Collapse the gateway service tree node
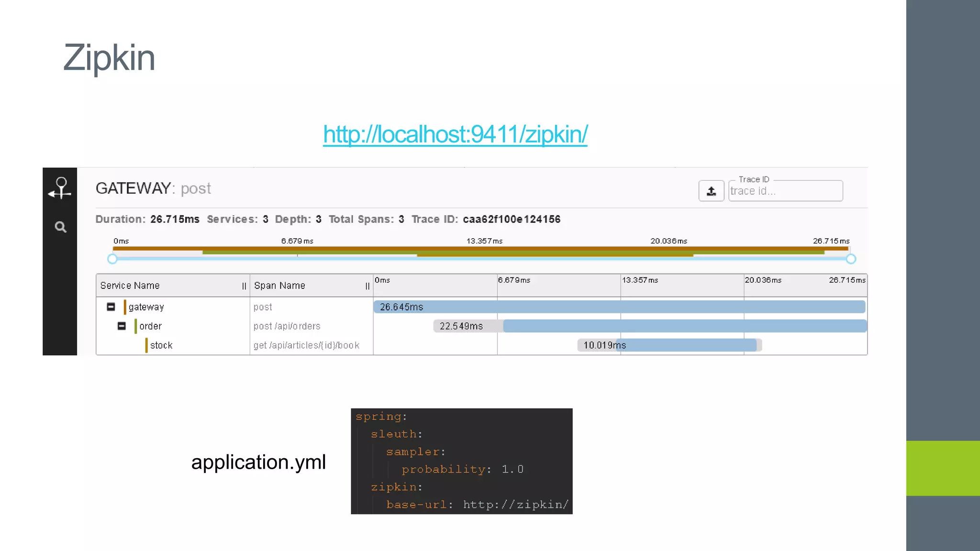This screenshot has height=551, width=980. 111,307
